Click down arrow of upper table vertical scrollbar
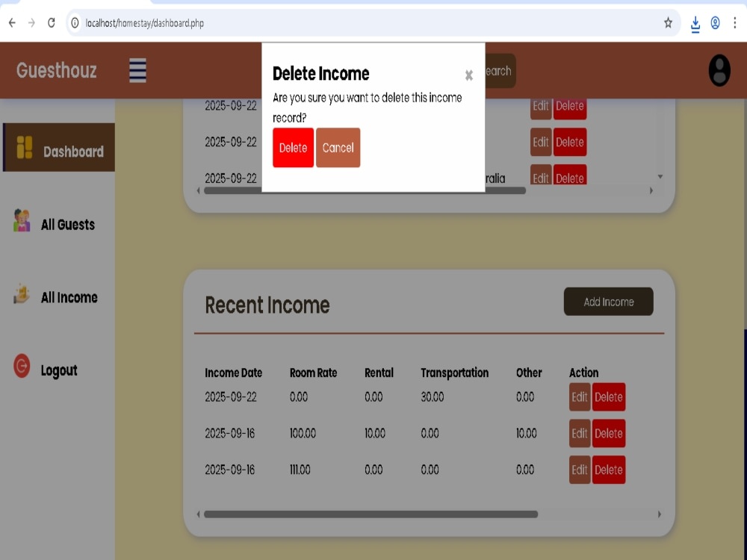 pos(660,177)
